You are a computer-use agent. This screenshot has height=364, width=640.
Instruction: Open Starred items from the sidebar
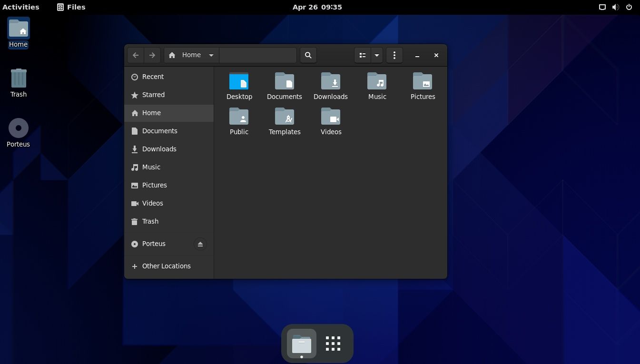coord(153,95)
